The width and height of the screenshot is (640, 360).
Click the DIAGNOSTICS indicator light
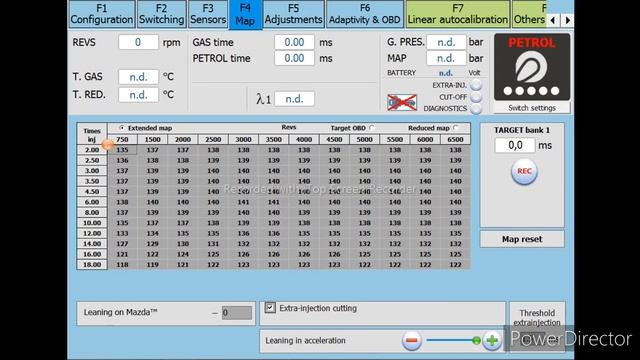point(476,109)
